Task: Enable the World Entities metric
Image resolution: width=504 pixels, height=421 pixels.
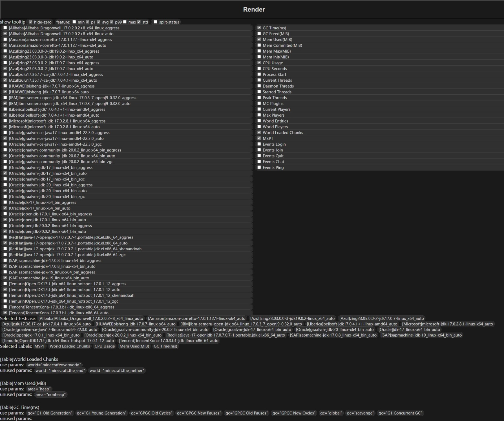Action: [259, 121]
